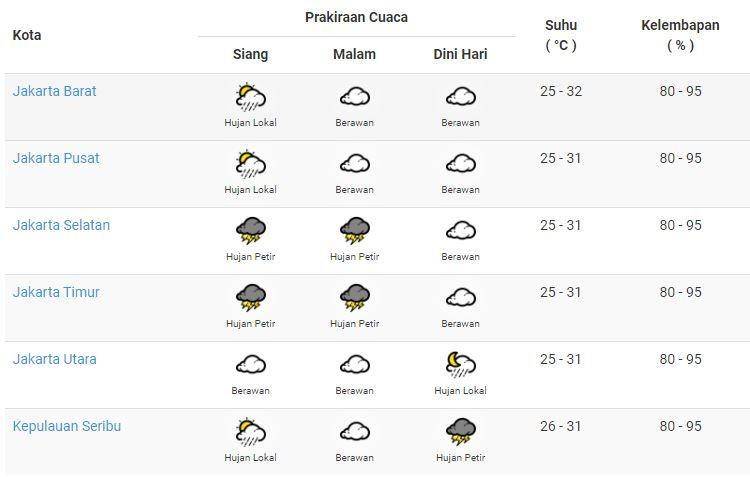Click Kepulauan Seribu temperature 26 - 31
Viewport: 750px width, 477px height.
[561, 426]
